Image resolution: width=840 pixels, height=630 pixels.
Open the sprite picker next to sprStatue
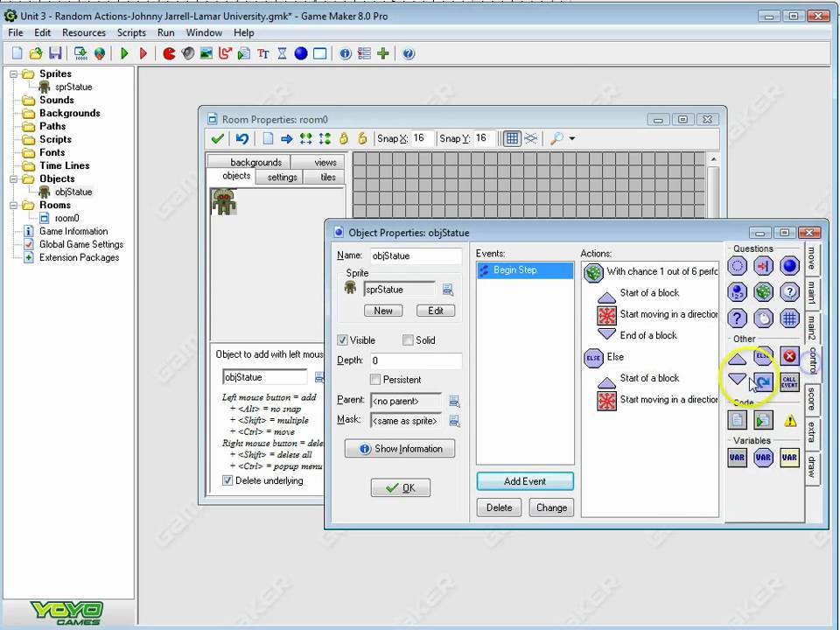tap(448, 290)
